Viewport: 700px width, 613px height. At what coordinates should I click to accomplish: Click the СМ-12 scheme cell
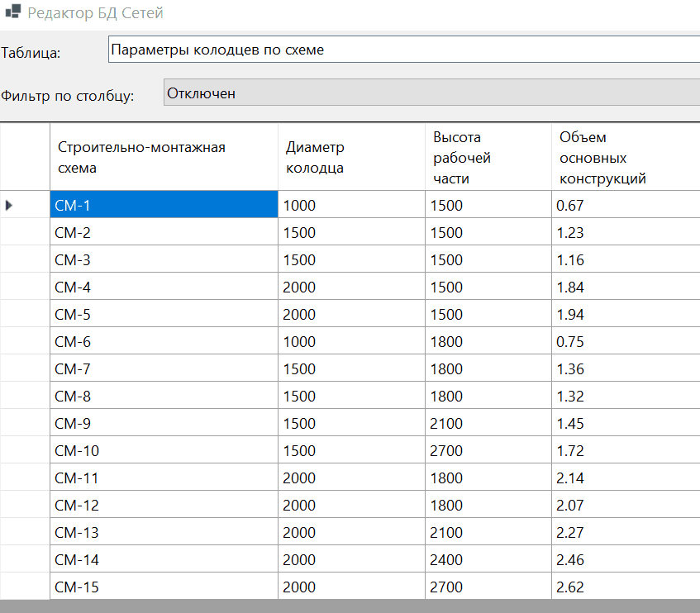click(164, 505)
